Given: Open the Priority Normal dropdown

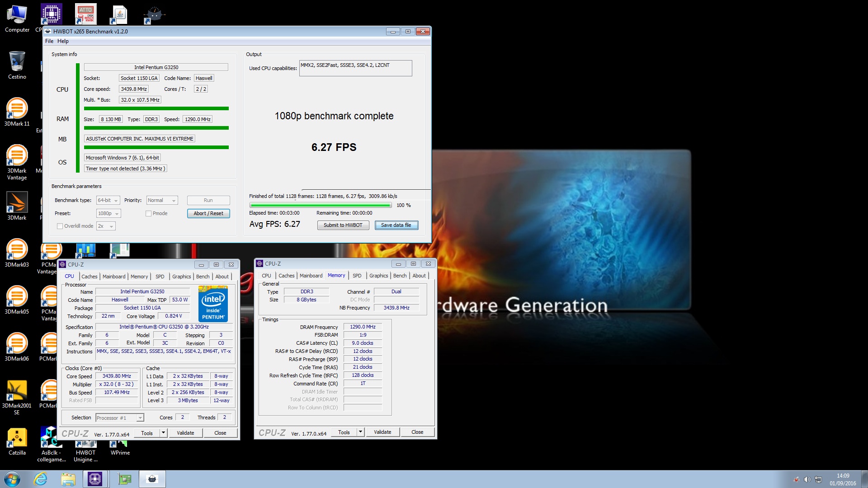Looking at the screenshot, I should (x=162, y=200).
